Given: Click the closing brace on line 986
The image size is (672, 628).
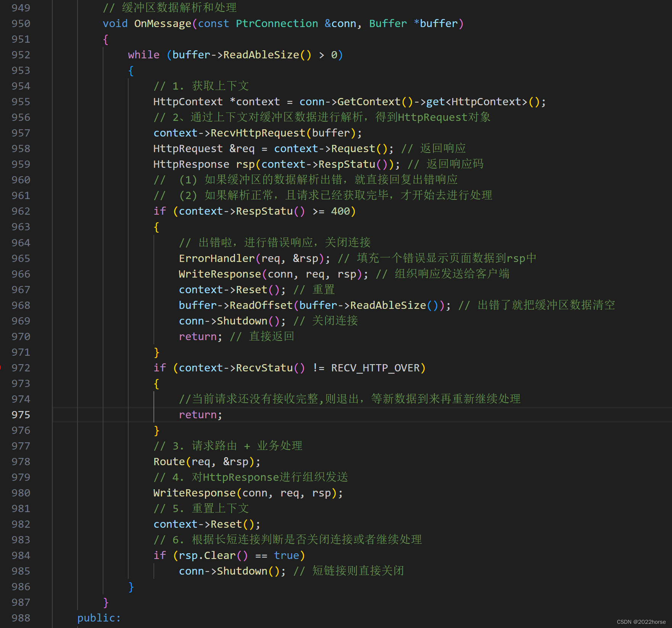Looking at the screenshot, I should [131, 587].
